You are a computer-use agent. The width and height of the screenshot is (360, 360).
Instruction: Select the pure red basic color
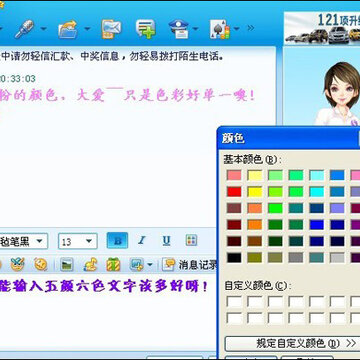pyautogui.click(x=234, y=192)
